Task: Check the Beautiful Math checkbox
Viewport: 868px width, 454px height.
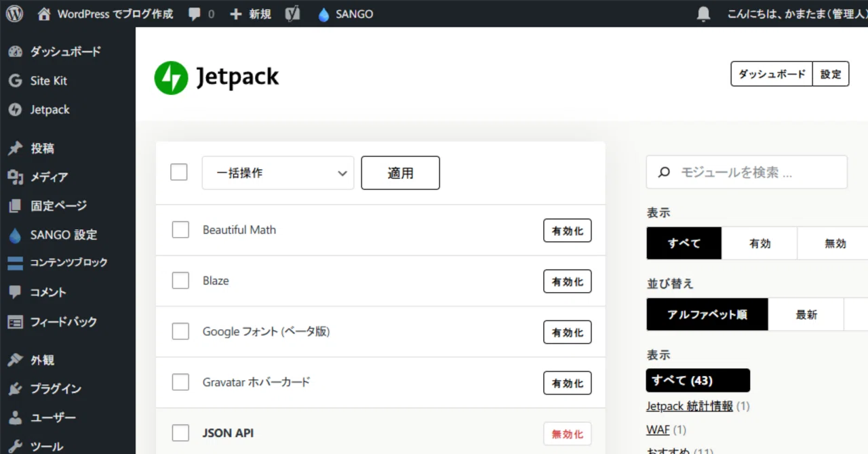Action: (180, 230)
